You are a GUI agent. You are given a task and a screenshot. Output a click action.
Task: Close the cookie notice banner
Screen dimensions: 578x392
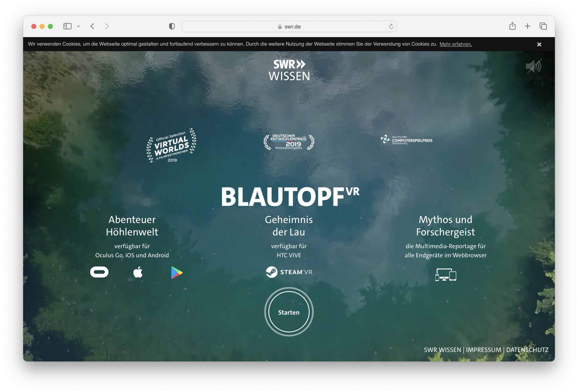539,44
